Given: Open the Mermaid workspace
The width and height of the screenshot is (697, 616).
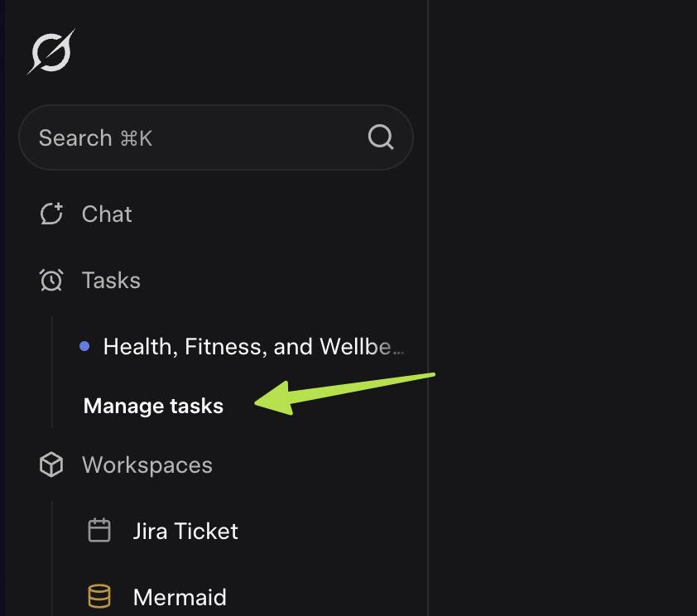Looking at the screenshot, I should 180,597.
